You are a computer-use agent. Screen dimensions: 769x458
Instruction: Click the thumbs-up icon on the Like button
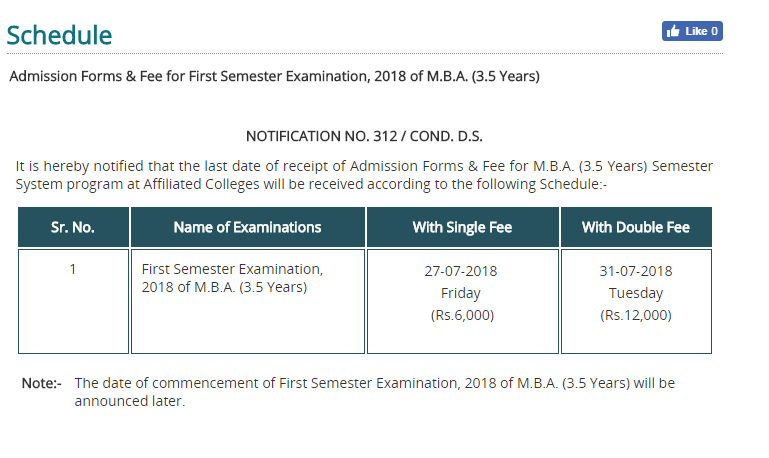673,31
